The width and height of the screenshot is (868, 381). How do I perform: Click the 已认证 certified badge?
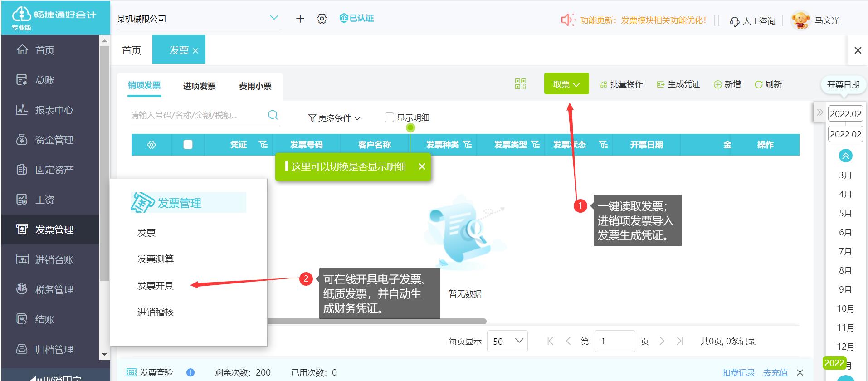[x=356, y=18]
